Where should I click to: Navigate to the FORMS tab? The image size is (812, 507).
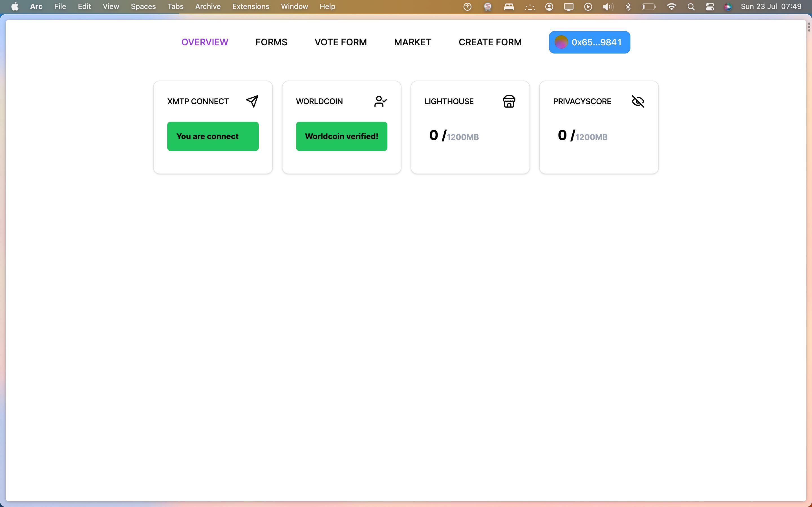point(271,42)
